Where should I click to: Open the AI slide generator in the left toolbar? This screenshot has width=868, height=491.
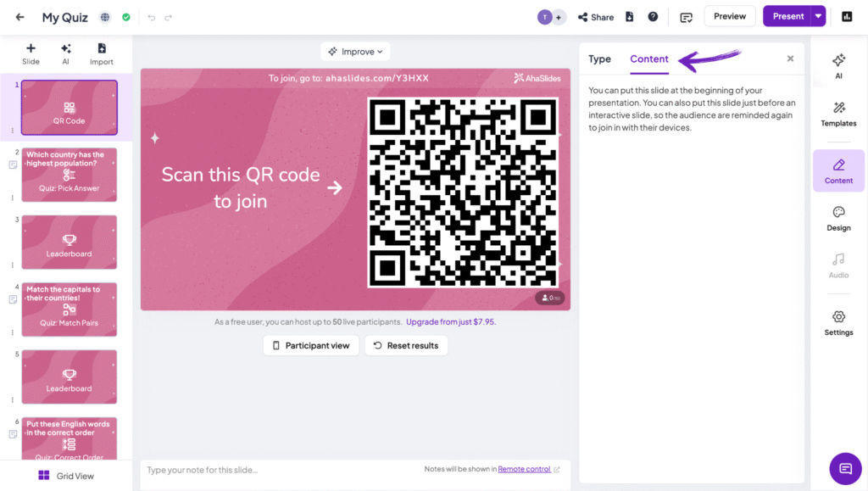66,54
